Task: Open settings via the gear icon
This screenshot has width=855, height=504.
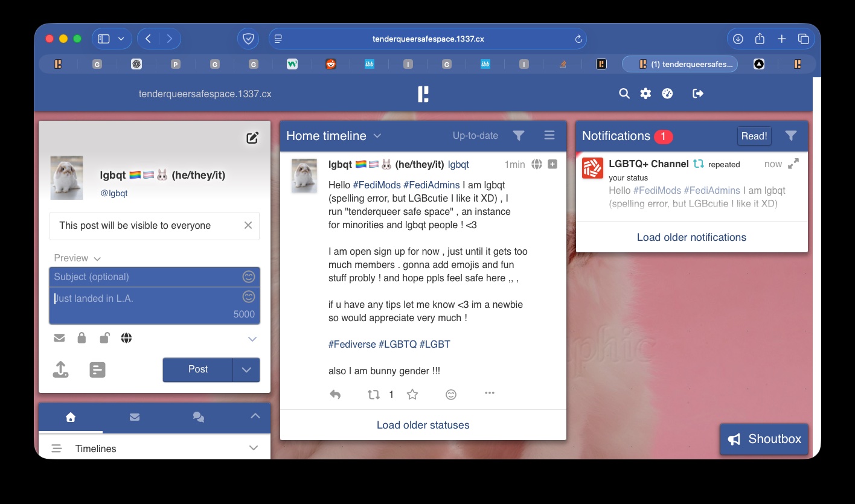Action: (645, 94)
